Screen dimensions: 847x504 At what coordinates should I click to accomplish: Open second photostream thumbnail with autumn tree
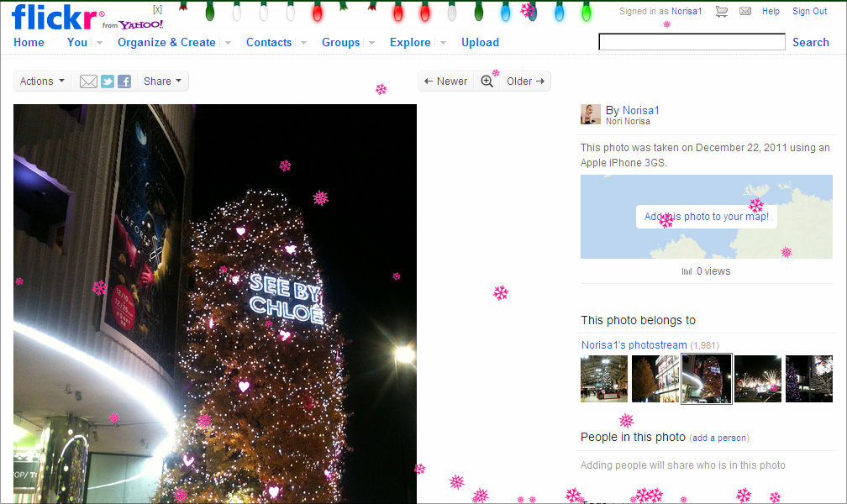click(655, 379)
